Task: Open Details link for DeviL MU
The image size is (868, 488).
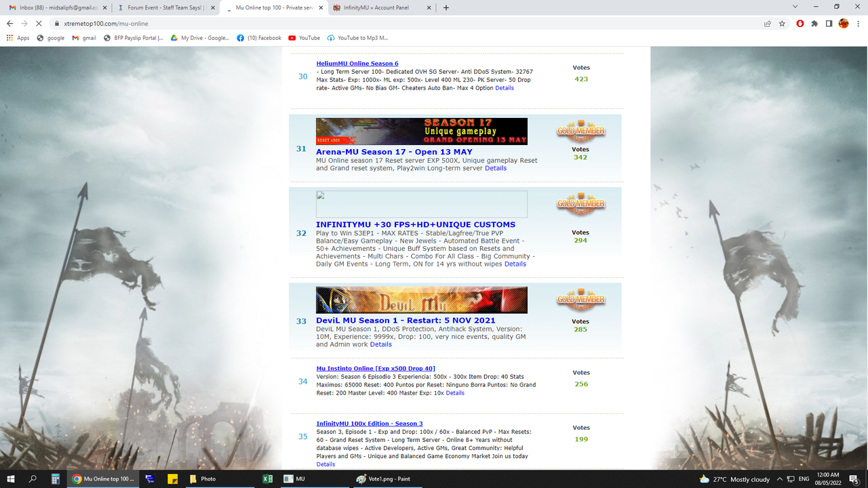Action: tap(381, 344)
